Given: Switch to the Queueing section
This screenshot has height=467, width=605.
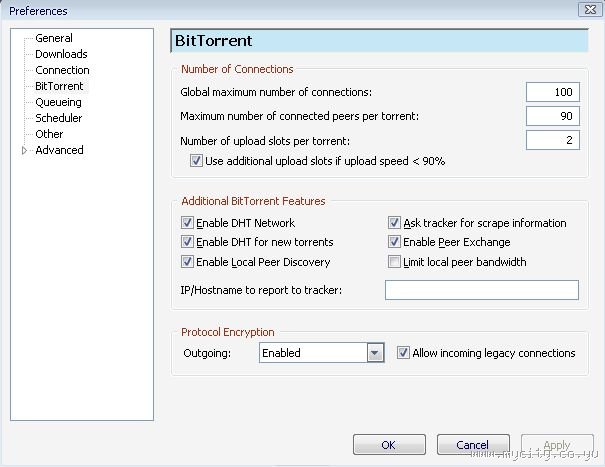Looking at the screenshot, I should coord(58,102).
